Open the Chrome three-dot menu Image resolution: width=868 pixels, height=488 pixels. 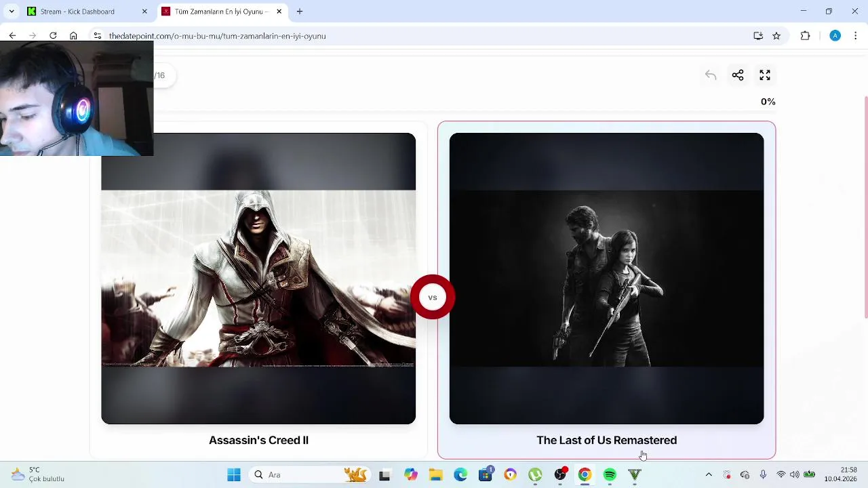tap(856, 36)
